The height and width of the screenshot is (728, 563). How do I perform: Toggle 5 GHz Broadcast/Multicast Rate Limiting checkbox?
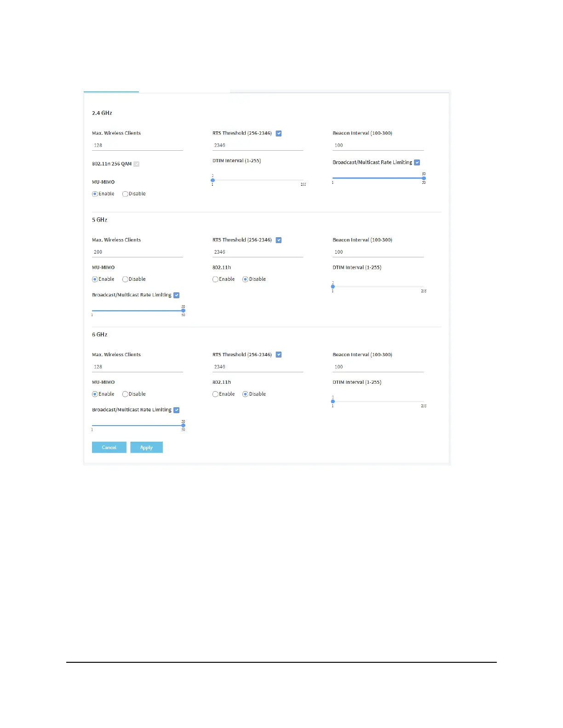point(177,295)
